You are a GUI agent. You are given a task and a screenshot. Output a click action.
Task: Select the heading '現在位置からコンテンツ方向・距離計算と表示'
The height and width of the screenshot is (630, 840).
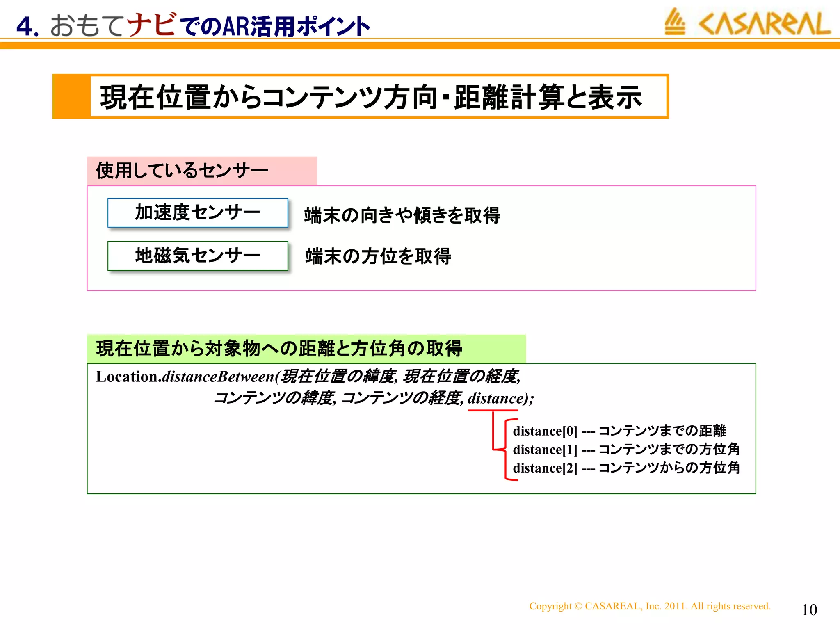point(371,97)
